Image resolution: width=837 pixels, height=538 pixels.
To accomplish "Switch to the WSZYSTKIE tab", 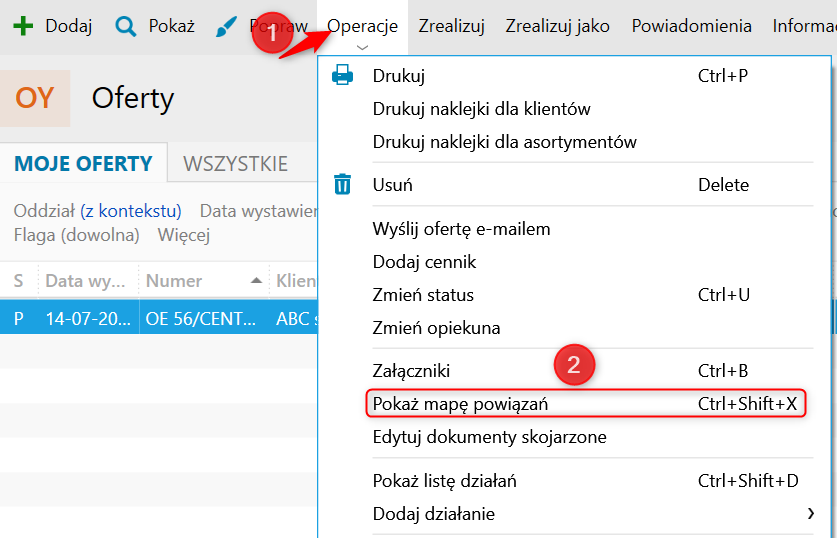I will point(236,164).
